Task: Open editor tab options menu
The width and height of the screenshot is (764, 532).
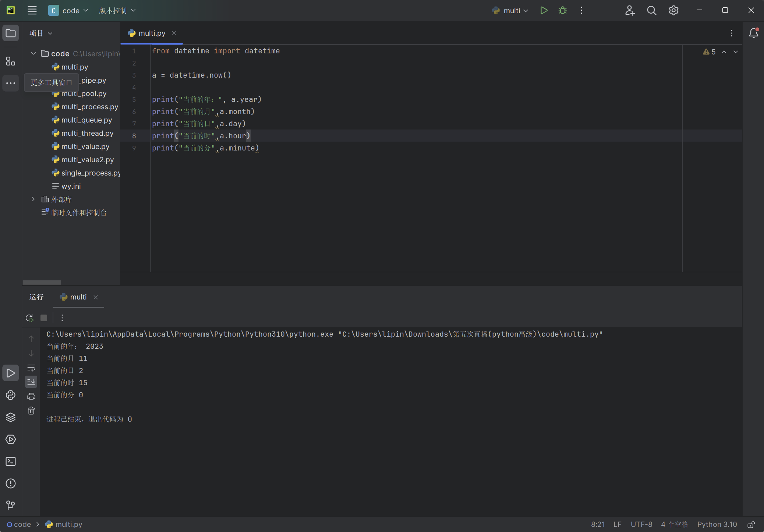Action: pyautogui.click(x=732, y=33)
